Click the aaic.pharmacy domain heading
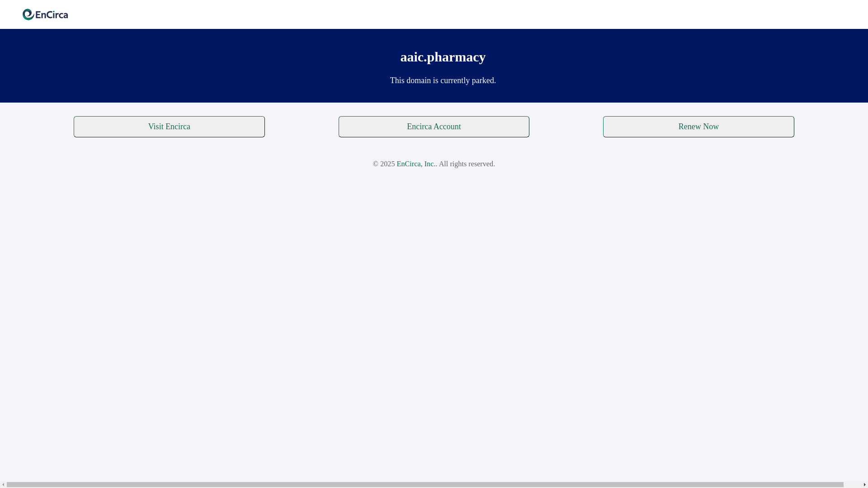The height and width of the screenshot is (488, 868). (x=443, y=57)
